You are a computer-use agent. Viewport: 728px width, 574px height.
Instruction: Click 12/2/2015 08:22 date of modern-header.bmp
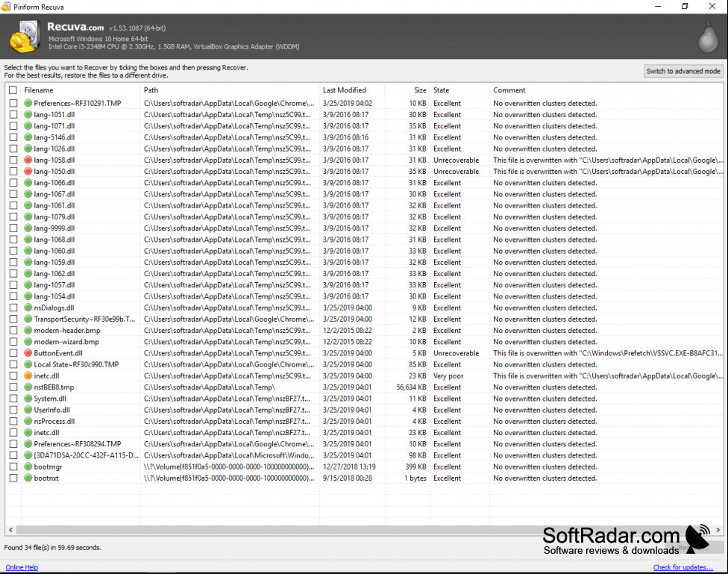(348, 331)
